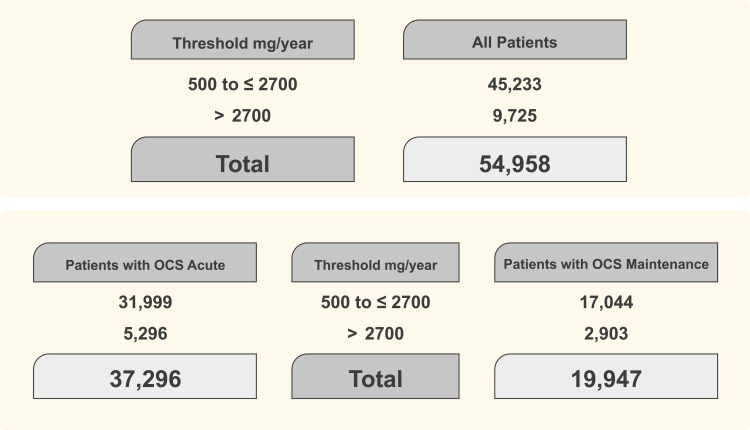The width and height of the screenshot is (750, 430).
Task: Select the All Patients header box
Action: point(514,44)
